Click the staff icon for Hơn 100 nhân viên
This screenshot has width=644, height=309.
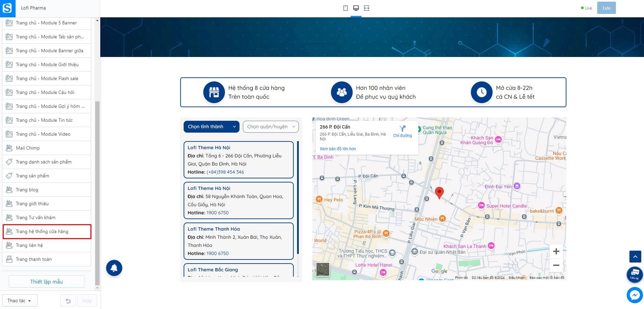[342, 92]
